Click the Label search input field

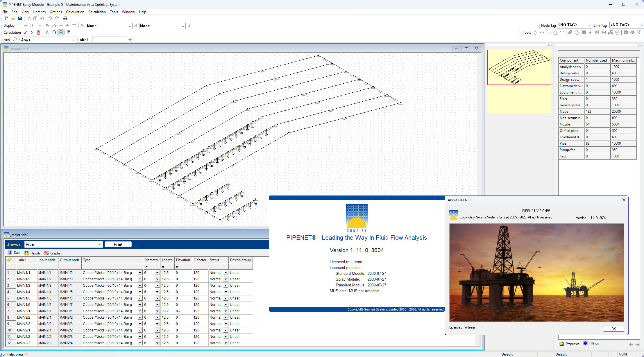[x=110, y=40]
